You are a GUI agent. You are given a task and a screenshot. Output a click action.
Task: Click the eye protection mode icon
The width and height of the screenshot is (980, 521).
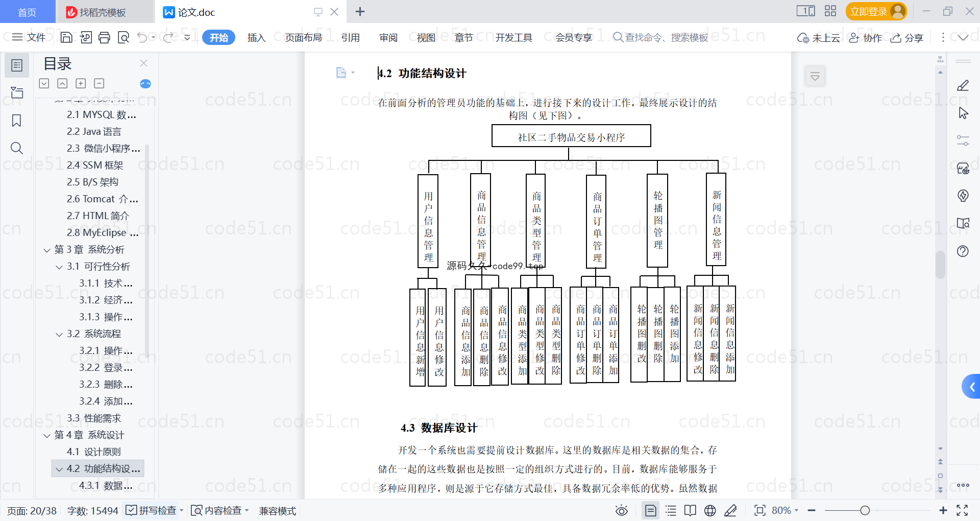click(621, 510)
